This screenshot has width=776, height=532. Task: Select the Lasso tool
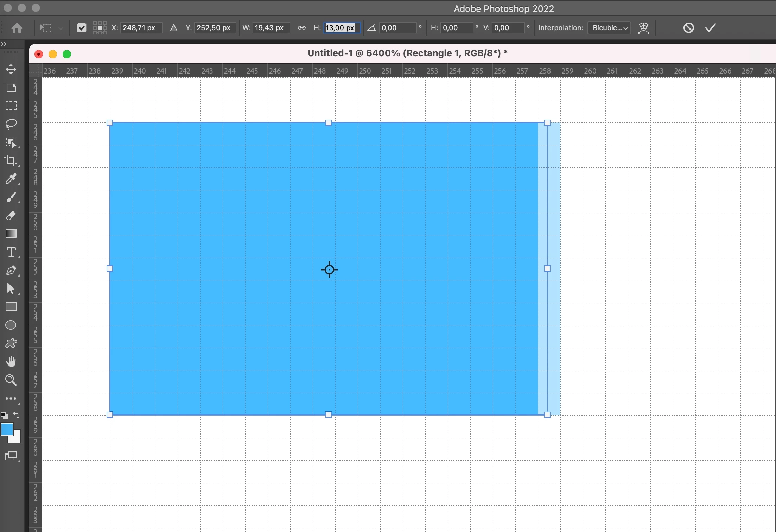tap(11, 124)
